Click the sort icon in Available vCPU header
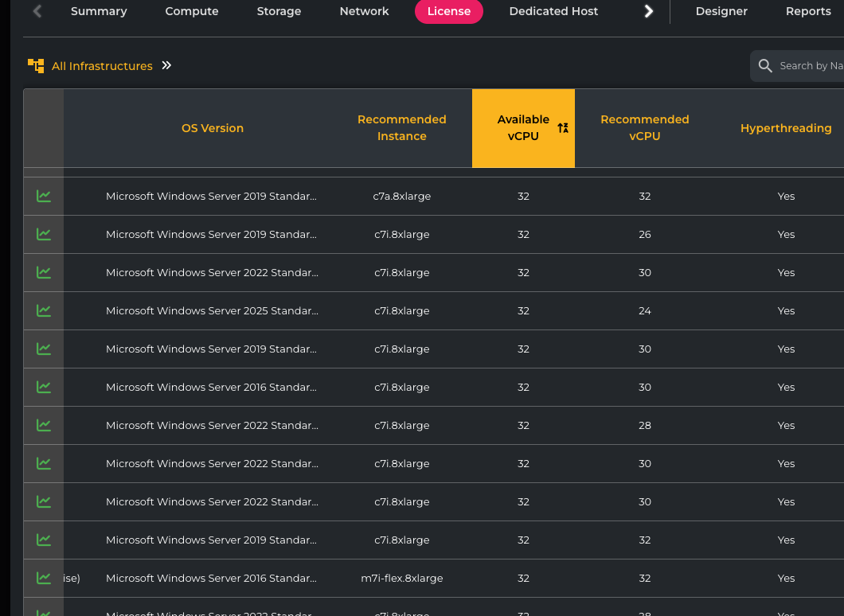 [563, 128]
